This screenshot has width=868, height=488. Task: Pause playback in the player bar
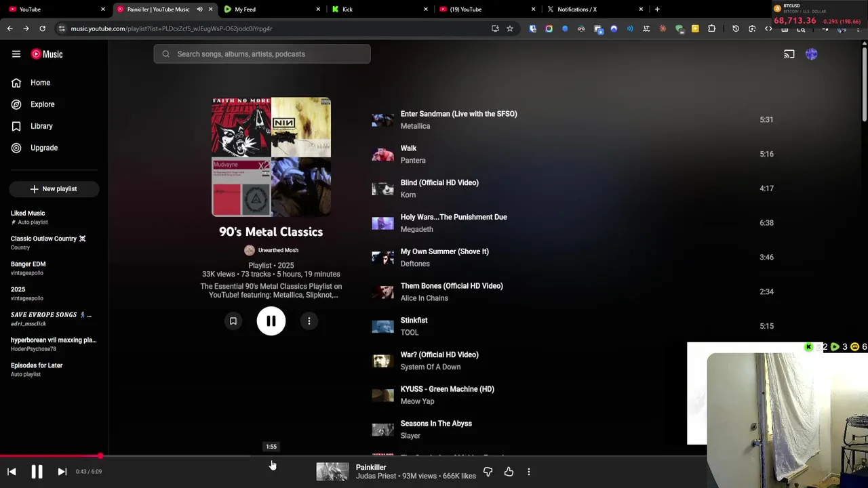(37, 472)
